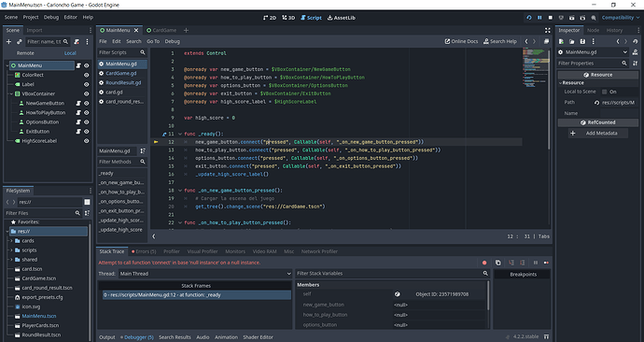This screenshot has width=644, height=342.
Task: Click the load resource icon in Inspector
Action: (572, 41)
